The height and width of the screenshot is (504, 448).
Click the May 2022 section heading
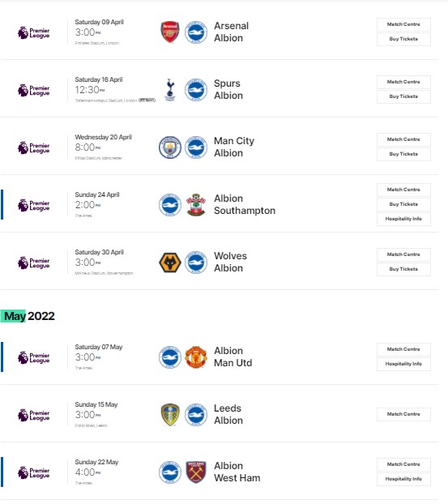29,316
